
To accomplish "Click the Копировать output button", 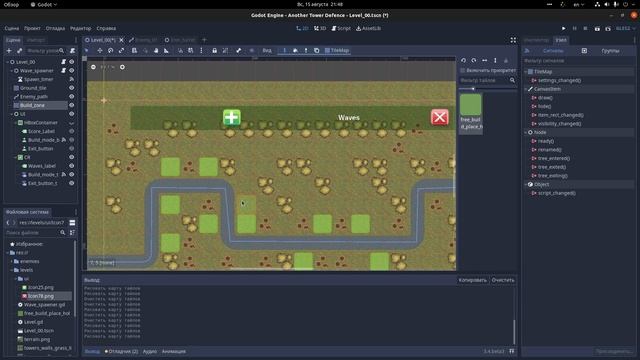I will click(472, 280).
